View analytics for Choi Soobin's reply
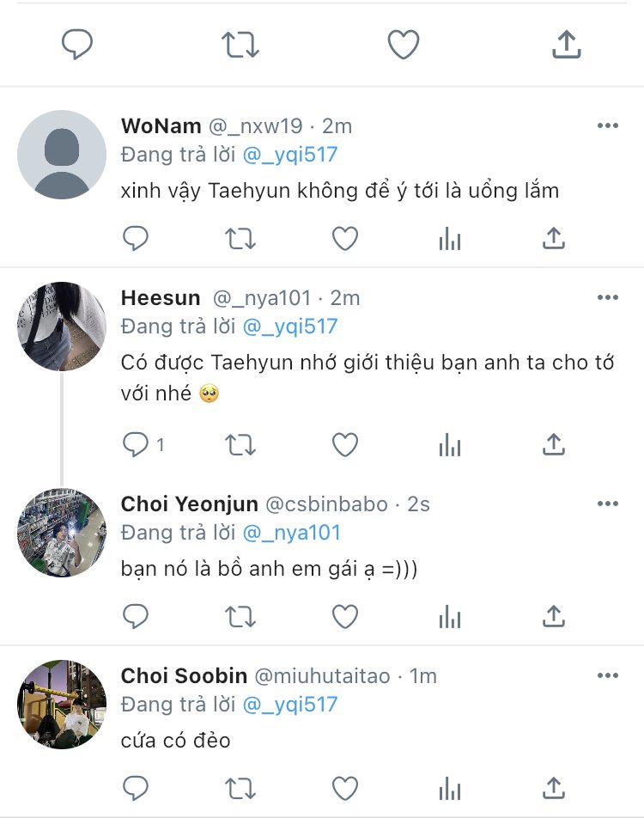Screen dimensions: 644x818 click(x=450, y=788)
